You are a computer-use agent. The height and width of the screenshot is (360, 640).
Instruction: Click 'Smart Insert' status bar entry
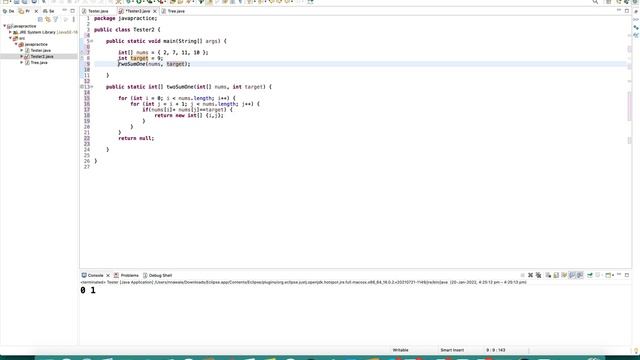tap(452, 350)
